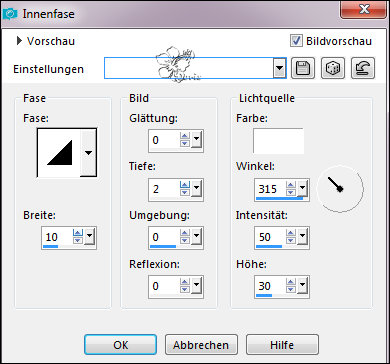Viewport: 390px width, 364px height.
Task: Open the Glättung slider dropdown arrow
Action: [x=196, y=140]
